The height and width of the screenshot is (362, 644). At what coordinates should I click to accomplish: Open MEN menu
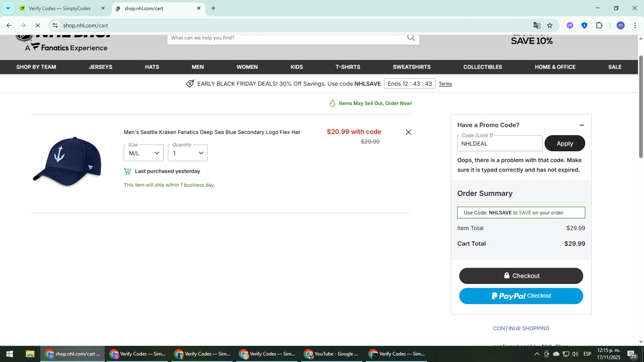[198, 67]
